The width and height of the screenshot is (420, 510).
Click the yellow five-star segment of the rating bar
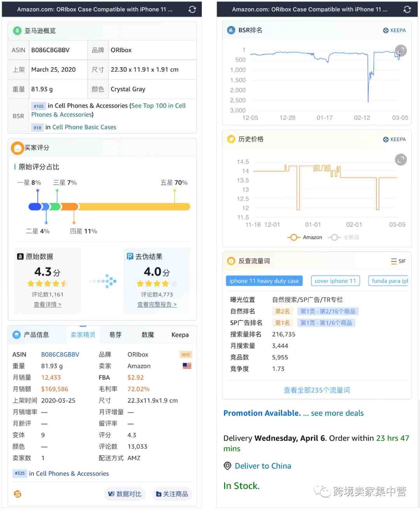[x=134, y=207]
